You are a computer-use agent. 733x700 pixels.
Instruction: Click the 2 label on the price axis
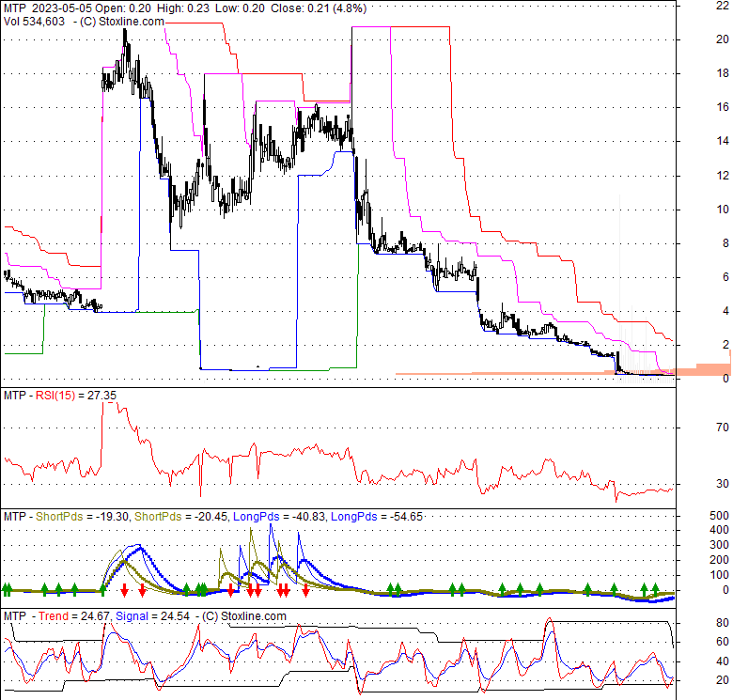point(725,345)
